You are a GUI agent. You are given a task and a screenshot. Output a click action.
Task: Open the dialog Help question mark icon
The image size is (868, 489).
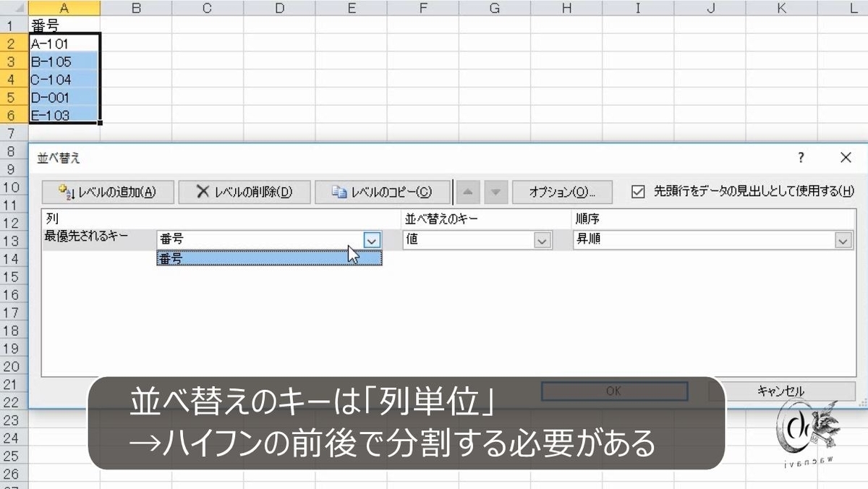(x=800, y=157)
